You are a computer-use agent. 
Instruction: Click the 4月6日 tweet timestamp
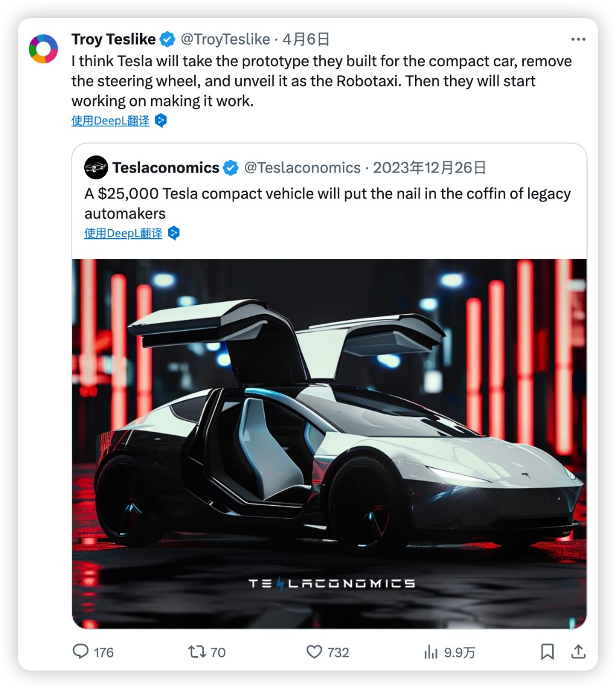point(306,40)
